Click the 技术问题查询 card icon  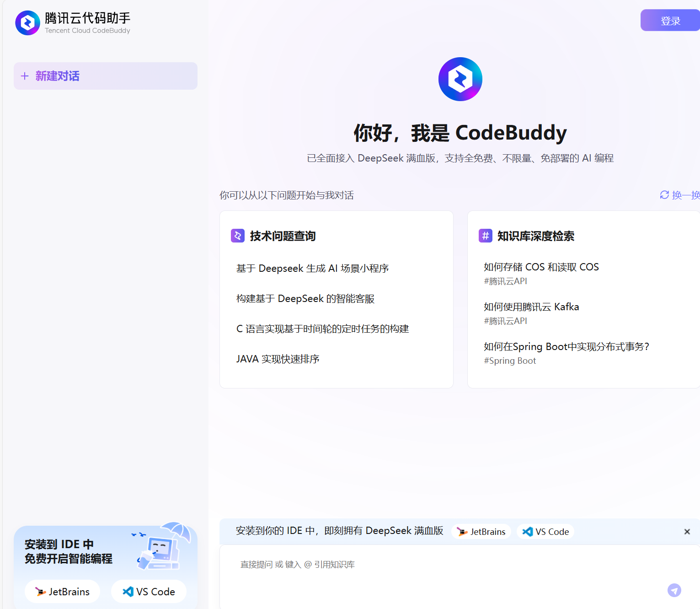[x=238, y=236]
